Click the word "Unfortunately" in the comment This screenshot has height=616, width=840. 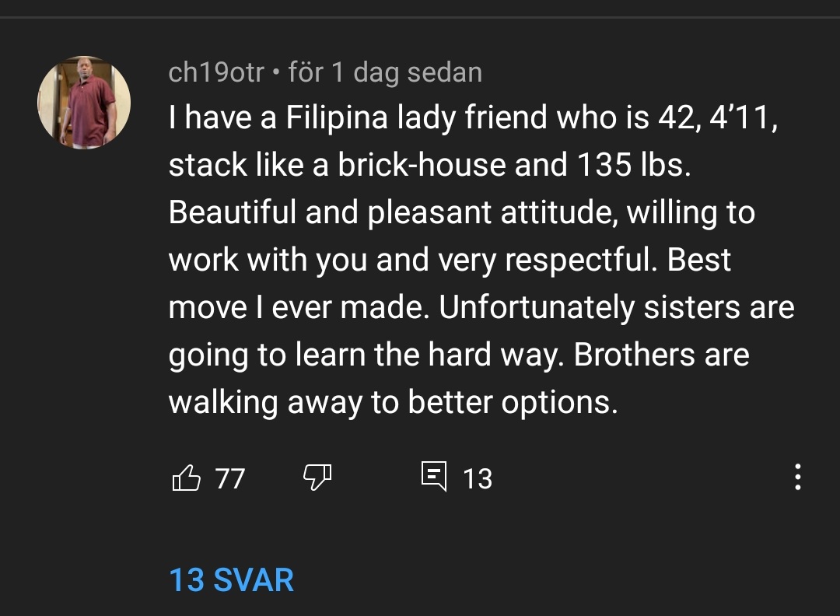tap(536, 307)
